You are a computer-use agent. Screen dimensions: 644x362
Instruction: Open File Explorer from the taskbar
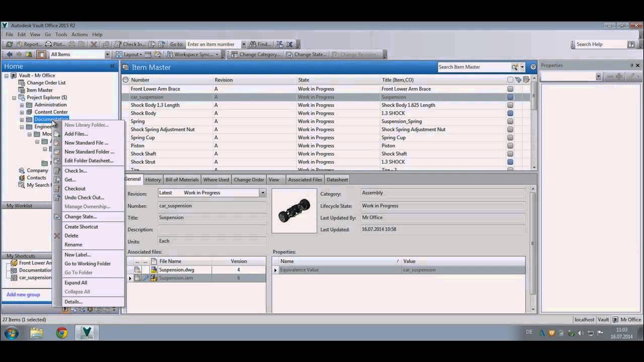pyautogui.click(x=36, y=332)
